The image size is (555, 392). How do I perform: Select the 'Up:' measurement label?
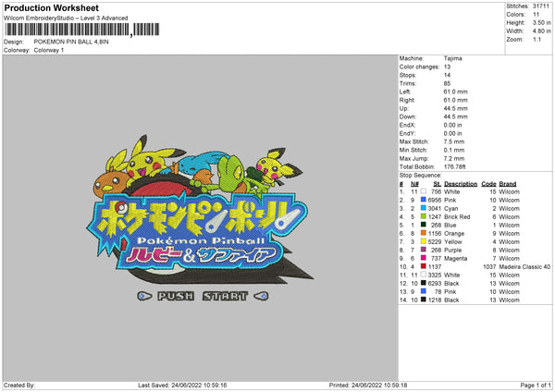(404, 108)
